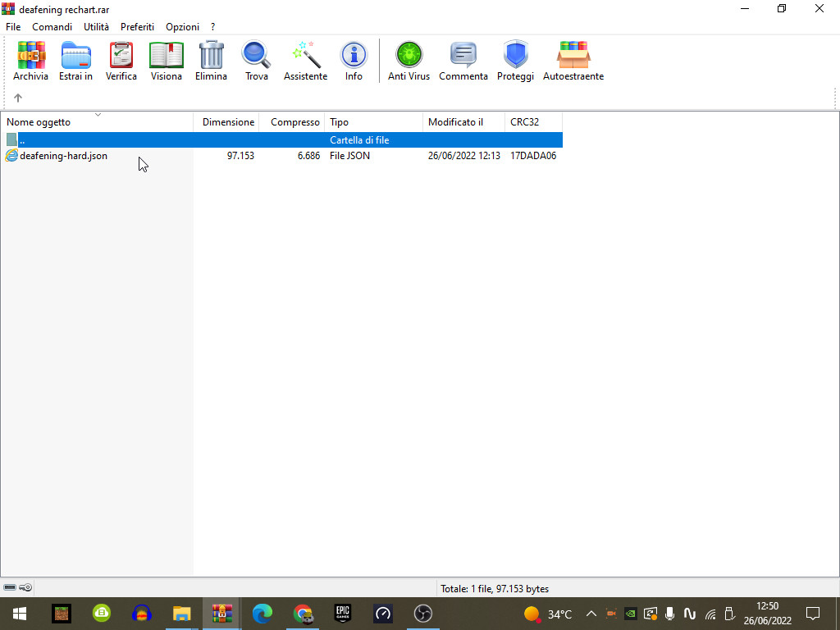Show hidden system tray icons chevron
Viewport: 840px width, 630px height.
click(591, 614)
